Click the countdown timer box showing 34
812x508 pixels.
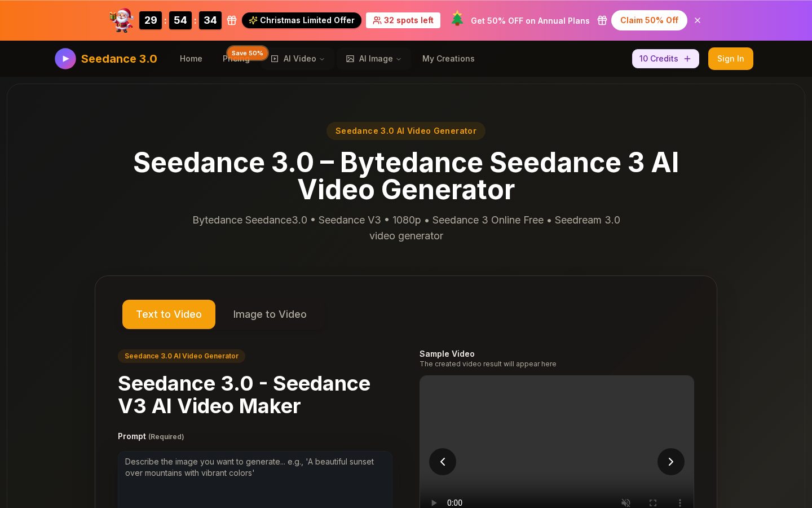tap(210, 20)
